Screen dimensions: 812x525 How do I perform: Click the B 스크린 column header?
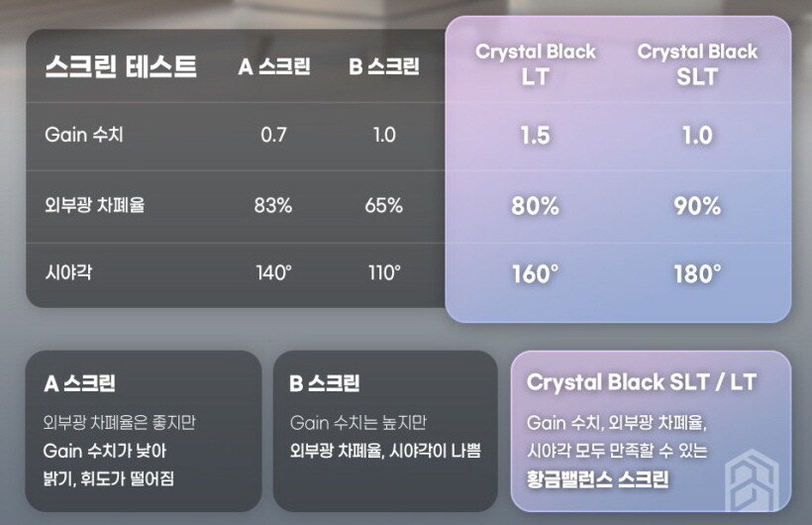pyautogui.click(x=384, y=66)
